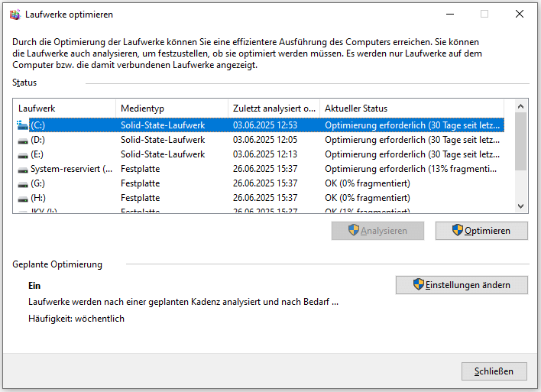Click status '13% fragmenti...' for System-reserviert

410,169
